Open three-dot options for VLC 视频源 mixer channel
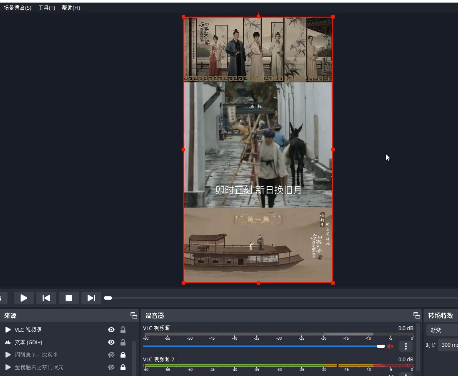 coord(406,346)
